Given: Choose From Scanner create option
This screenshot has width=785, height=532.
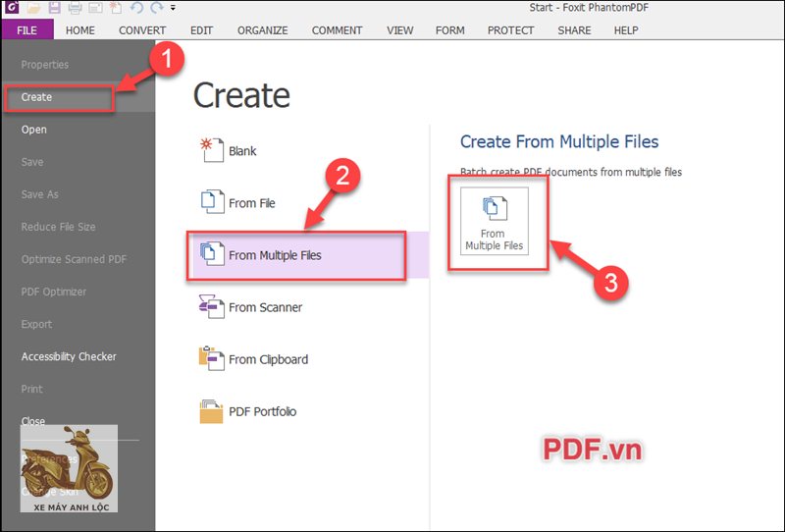Looking at the screenshot, I should pyautogui.click(x=265, y=307).
